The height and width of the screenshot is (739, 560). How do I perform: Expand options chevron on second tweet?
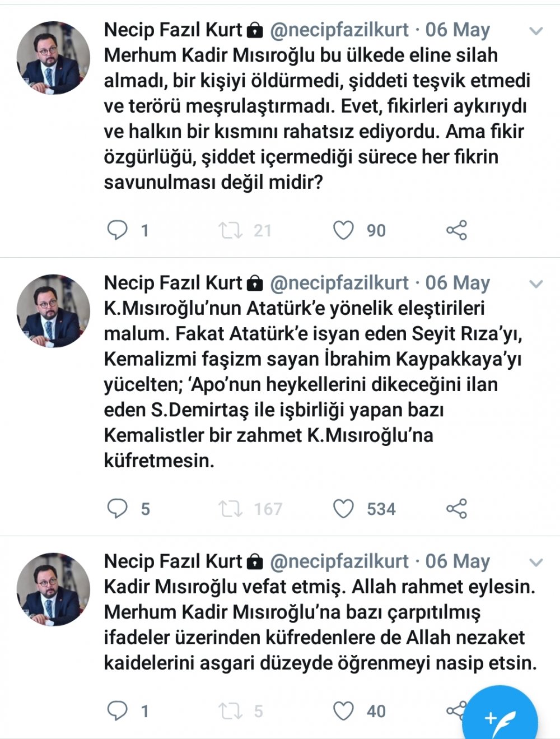(536, 285)
